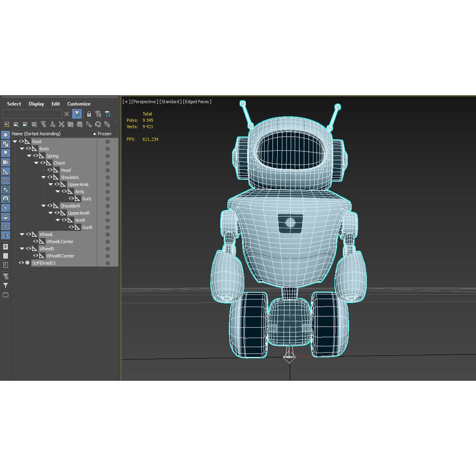Toggle the Display Cameras filter icon

coord(5,162)
